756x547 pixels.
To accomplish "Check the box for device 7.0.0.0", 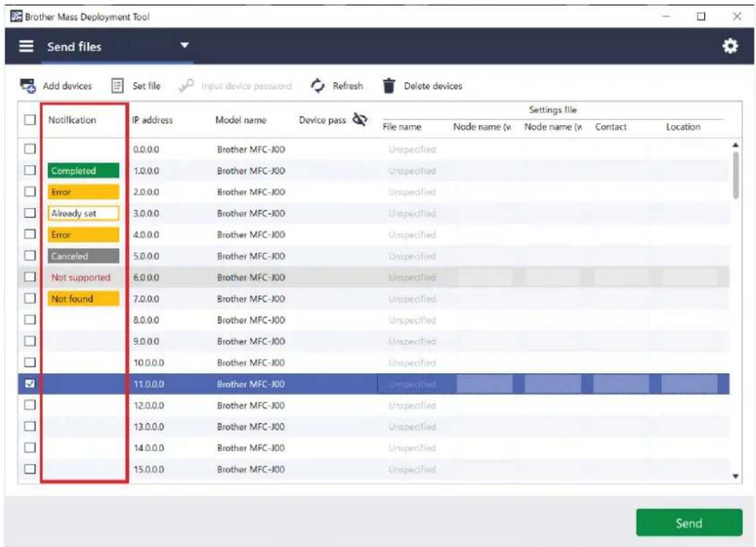I will click(30, 298).
